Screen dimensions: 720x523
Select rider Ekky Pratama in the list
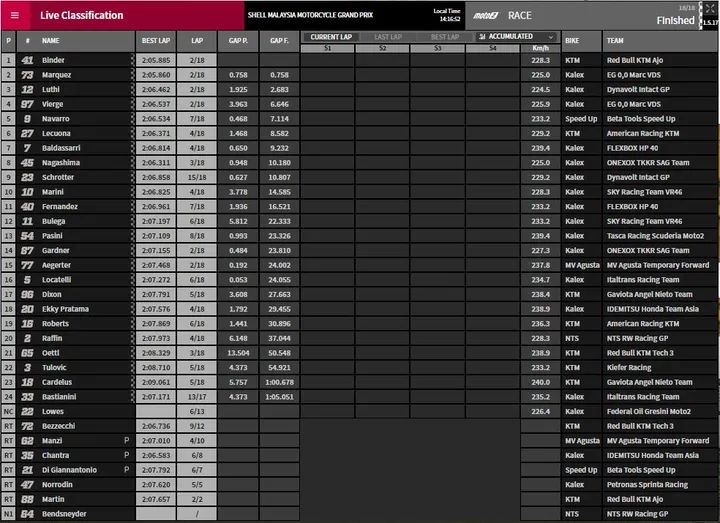(x=65, y=309)
